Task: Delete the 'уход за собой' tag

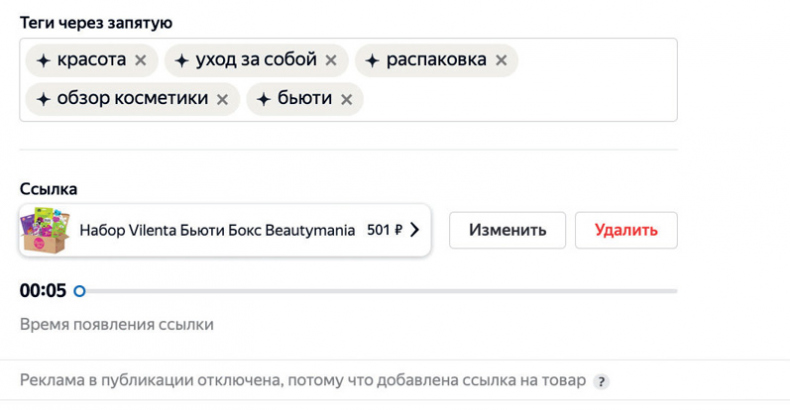Action: click(331, 60)
